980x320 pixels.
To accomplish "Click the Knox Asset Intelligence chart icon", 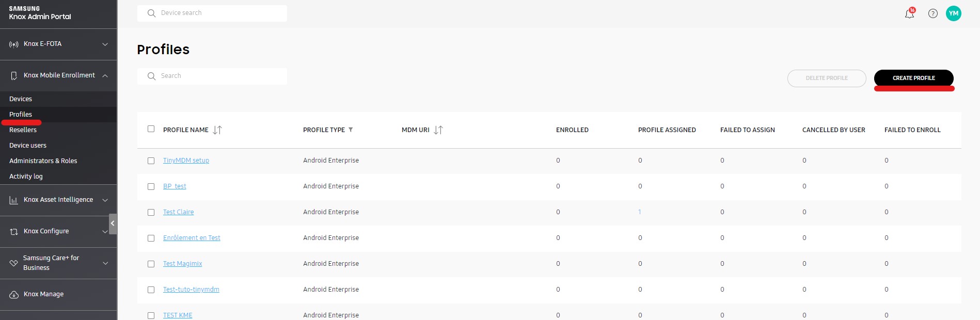I will point(14,200).
